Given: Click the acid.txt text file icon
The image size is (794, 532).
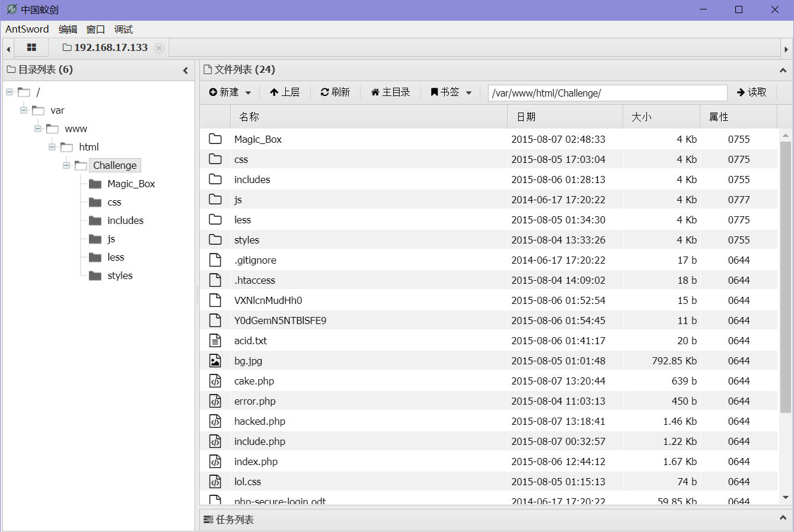Looking at the screenshot, I should tap(215, 340).
